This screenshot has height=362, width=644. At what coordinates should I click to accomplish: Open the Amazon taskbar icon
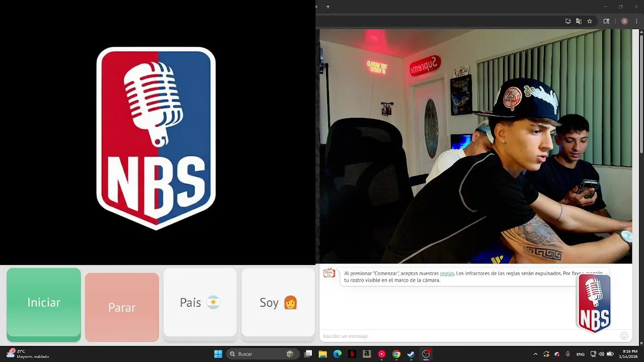pyautogui.click(x=367, y=354)
